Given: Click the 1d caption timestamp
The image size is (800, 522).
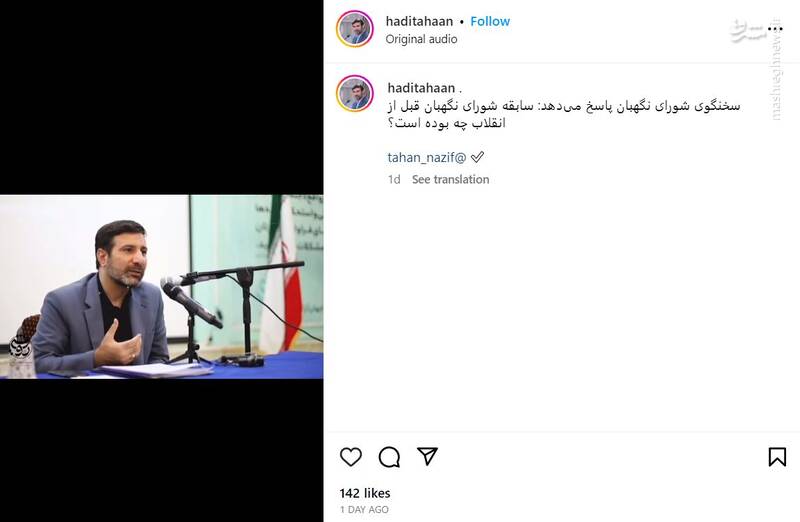Looking at the screenshot, I should tap(394, 180).
